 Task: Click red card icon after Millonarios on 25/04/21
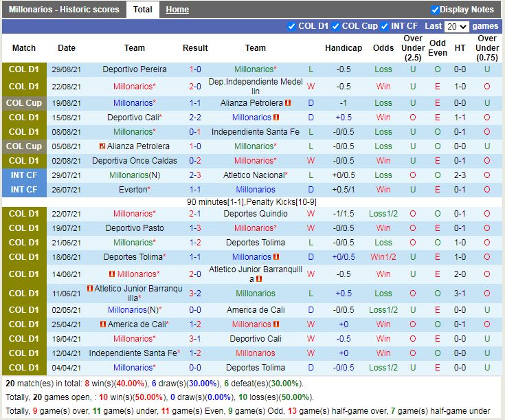point(276,324)
